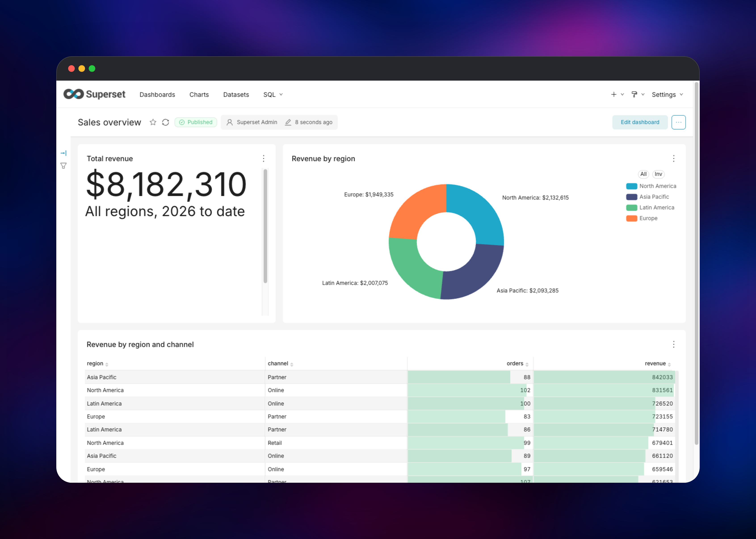Click 'North America: $2,132,615' pie label
Image resolution: width=756 pixels, height=539 pixels.
(535, 197)
